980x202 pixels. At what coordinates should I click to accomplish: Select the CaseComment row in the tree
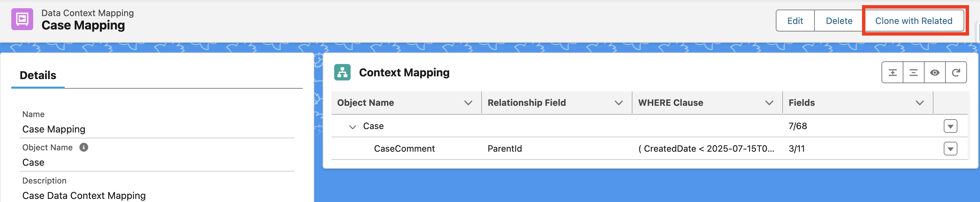pyautogui.click(x=404, y=149)
